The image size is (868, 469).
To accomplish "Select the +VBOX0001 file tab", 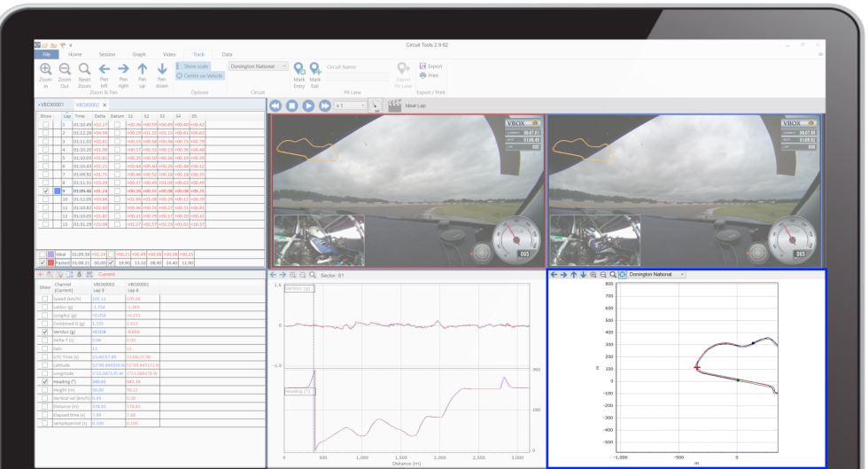I will click(51, 105).
